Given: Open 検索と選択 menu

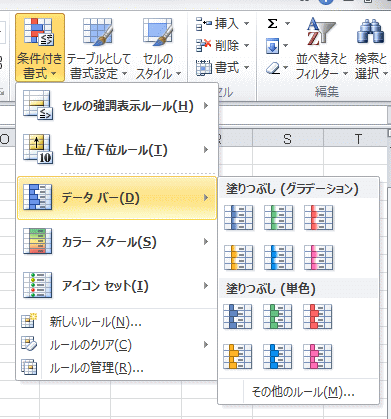Looking at the screenshot, I should pyautogui.click(x=371, y=48).
